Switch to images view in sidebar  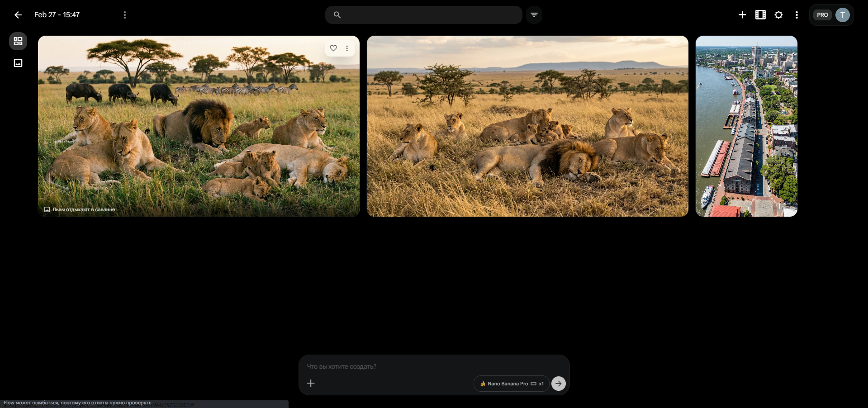point(18,63)
